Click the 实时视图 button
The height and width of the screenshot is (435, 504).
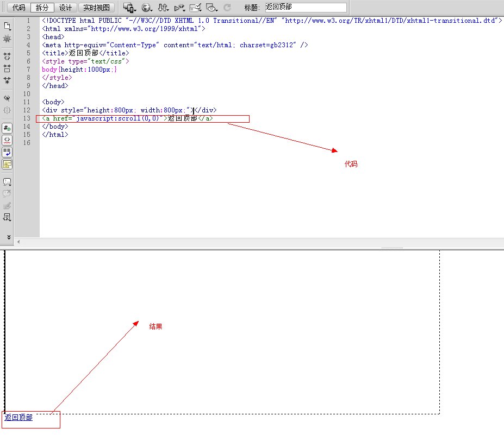pos(96,8)
